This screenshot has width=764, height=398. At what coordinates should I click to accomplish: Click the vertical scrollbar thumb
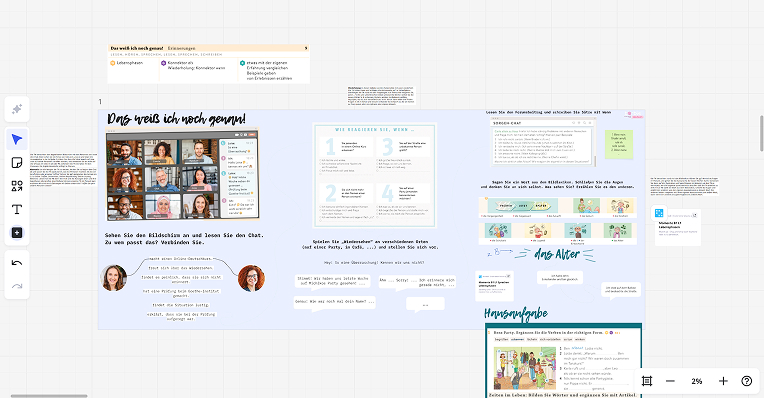tap(762, 133)
